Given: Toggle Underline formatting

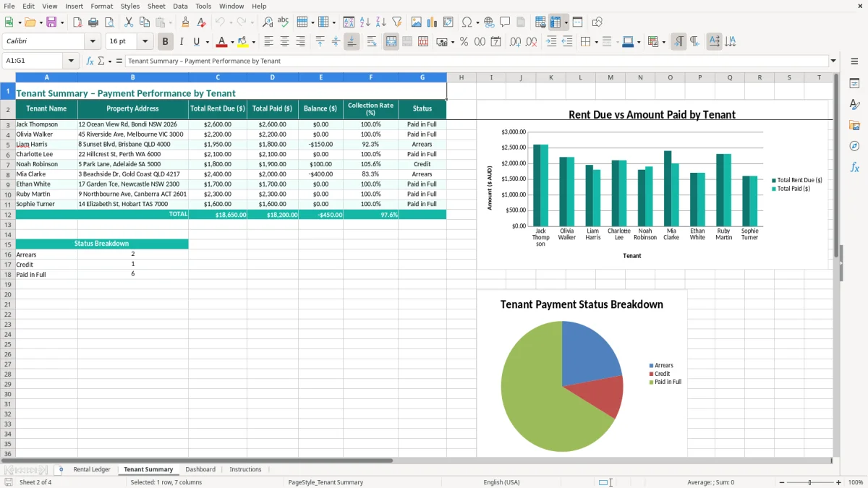Looking at the screenshot, I should click(x=196, y=42).
